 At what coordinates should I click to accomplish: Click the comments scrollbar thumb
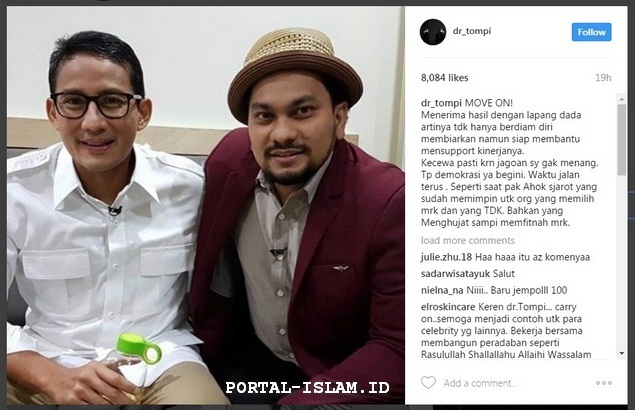pyautogui.click(x=622, y=140)
